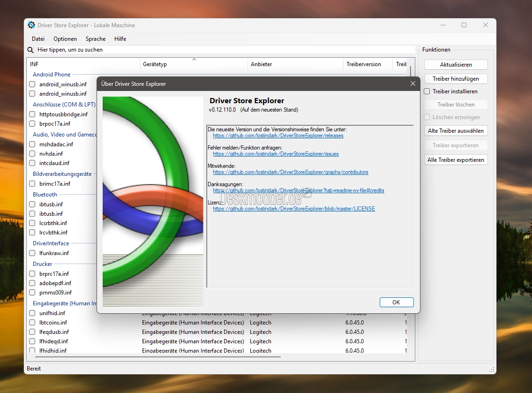Open the Optionen menu
This screenshot has height=393, width=532.
tap(65, 38)
